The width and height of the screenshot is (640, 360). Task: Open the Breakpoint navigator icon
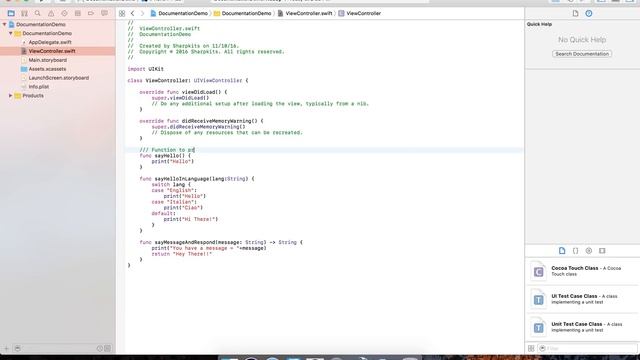tap(91, 13)
